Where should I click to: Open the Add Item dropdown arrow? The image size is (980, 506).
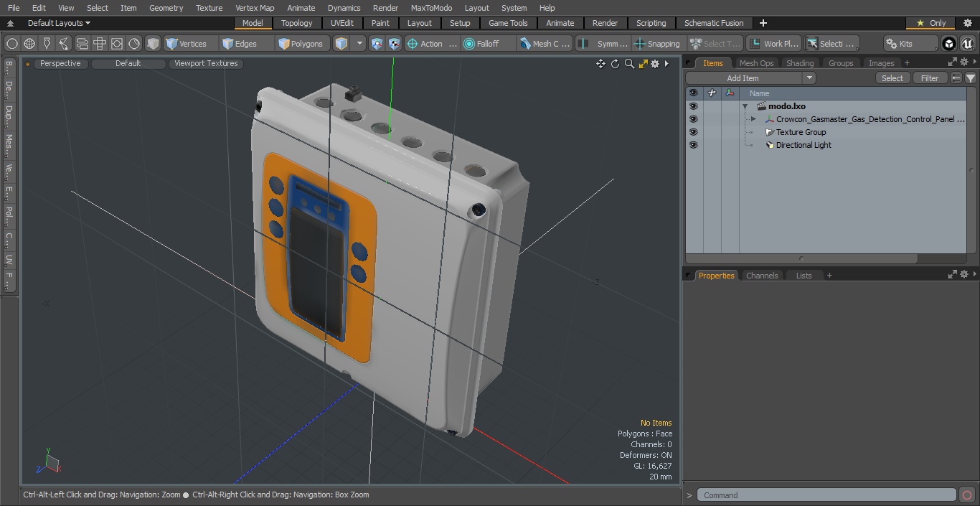point(809,78)
